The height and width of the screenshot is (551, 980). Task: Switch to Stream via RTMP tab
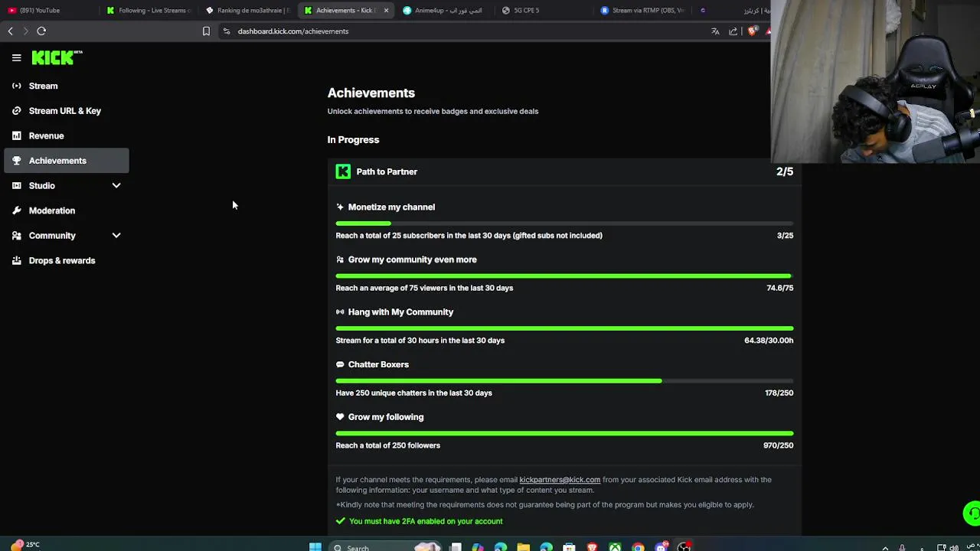[643, 10]
